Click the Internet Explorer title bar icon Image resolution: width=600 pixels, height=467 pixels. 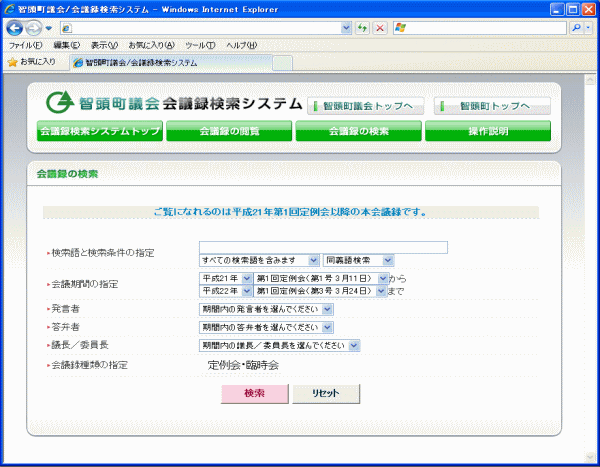[9, 9]
